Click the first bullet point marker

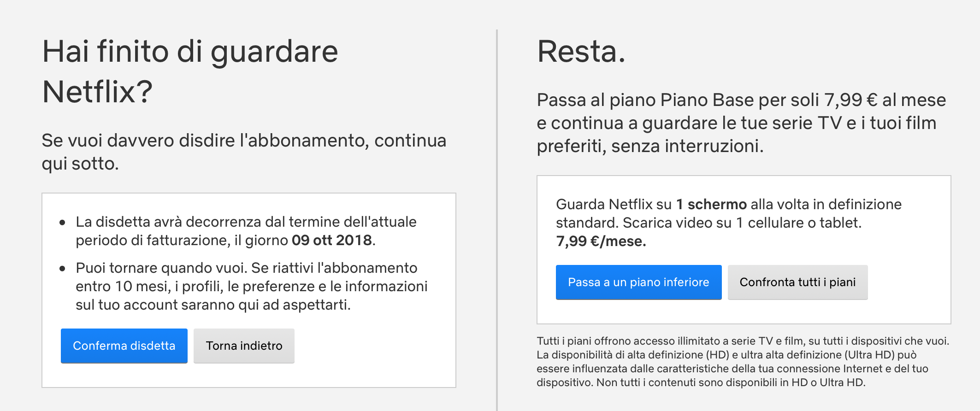pos(62,223)
